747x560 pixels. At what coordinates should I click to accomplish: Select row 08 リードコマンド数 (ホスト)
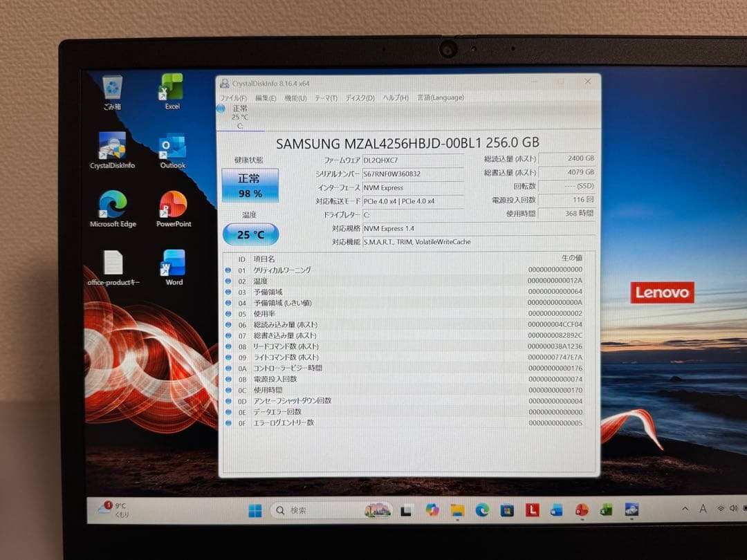(x=405, y=346)
